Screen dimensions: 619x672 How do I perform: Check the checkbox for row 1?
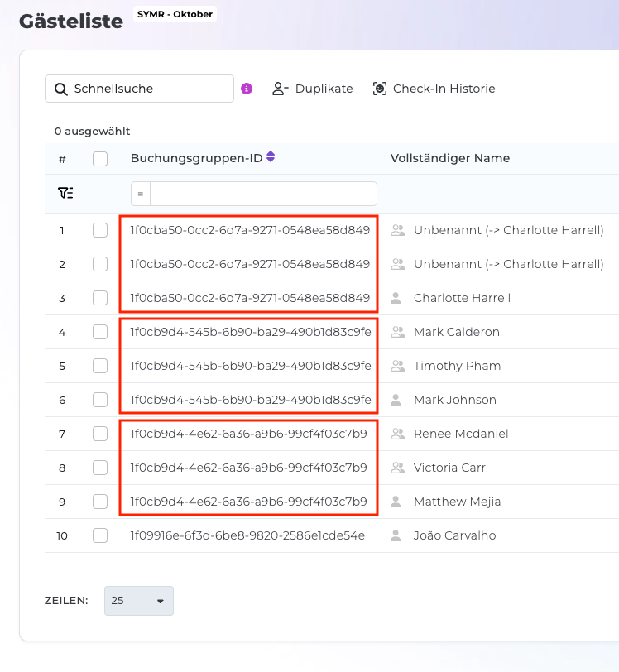click(100, 231)
